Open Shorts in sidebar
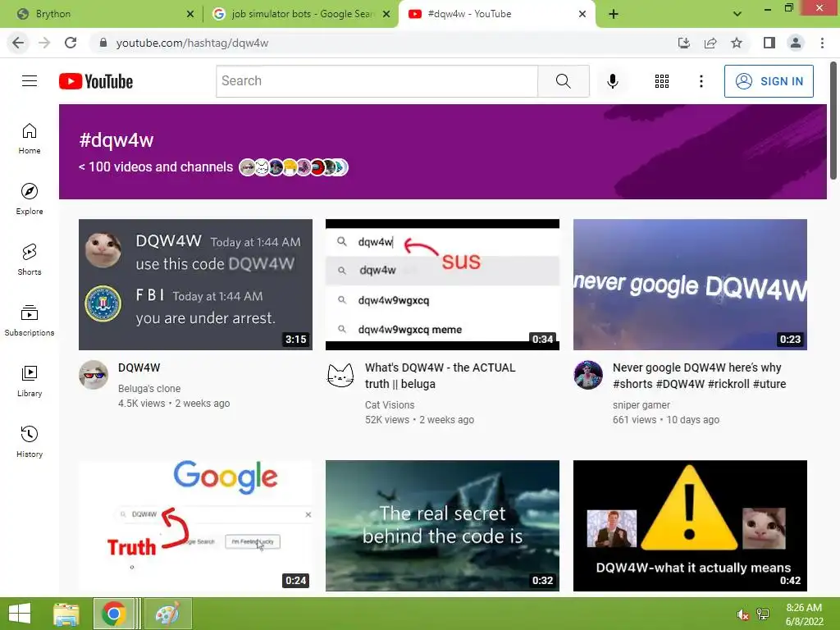This screenshot has height=630, width=840. (30, 260)
